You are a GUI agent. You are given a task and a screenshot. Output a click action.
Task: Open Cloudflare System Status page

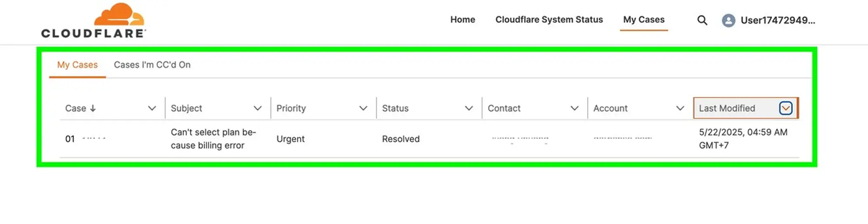(x=549, y=20)
